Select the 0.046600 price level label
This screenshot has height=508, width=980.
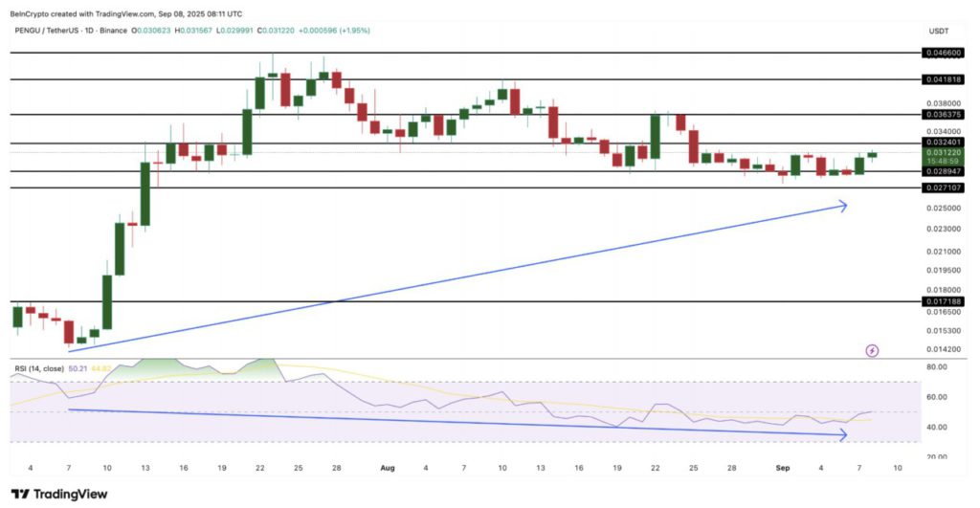(943, 54)
